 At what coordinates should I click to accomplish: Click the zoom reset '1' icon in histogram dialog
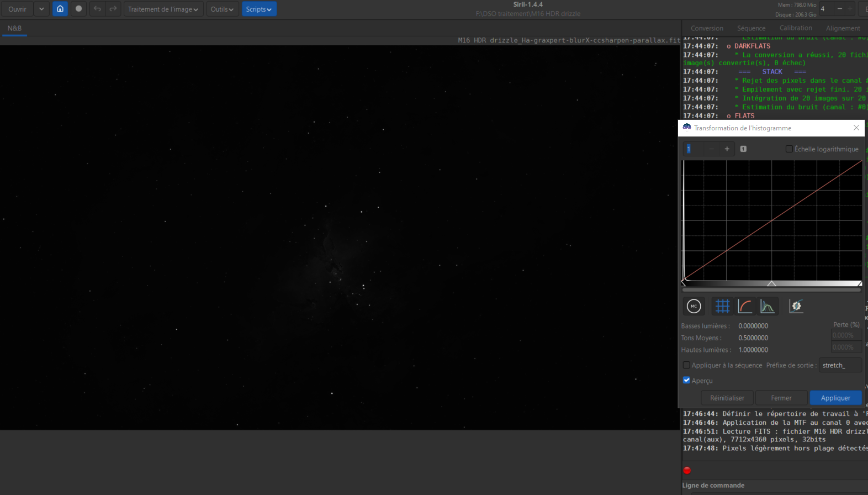click(x=743, y=149)
